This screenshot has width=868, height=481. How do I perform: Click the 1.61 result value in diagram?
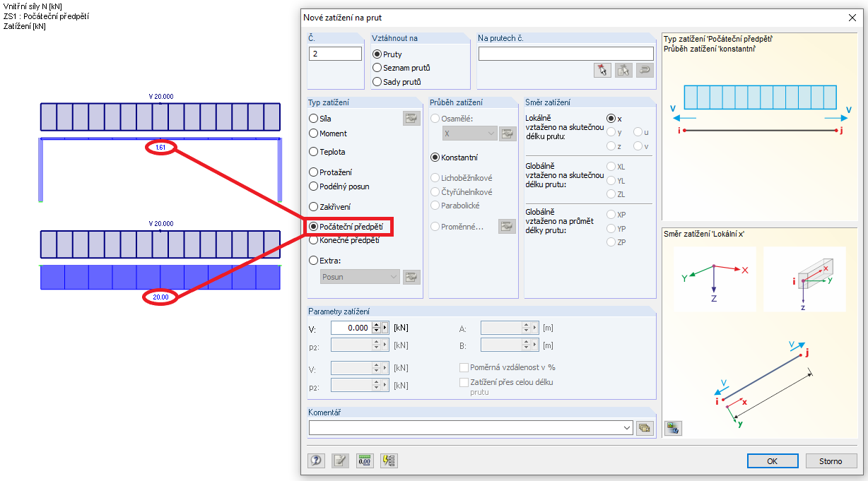[160, 148]
